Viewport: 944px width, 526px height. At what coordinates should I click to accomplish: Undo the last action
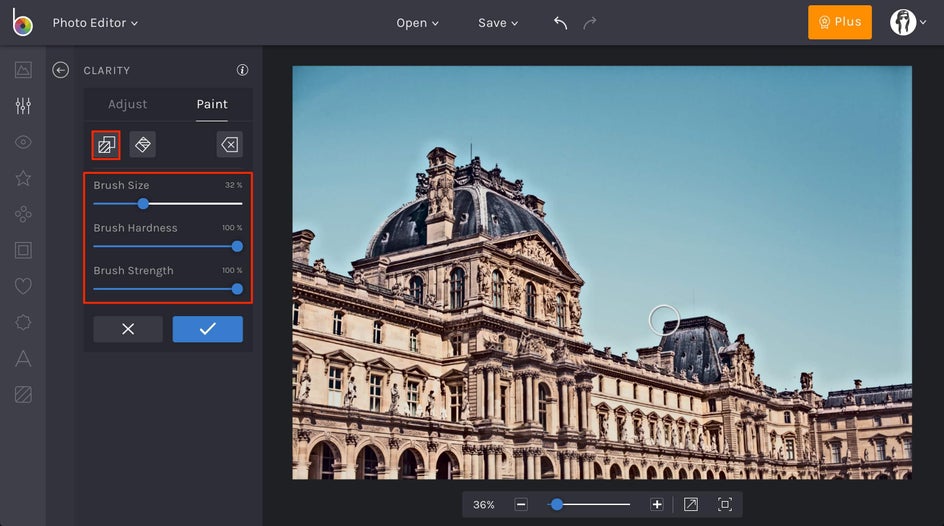click(x=560, y=23)
